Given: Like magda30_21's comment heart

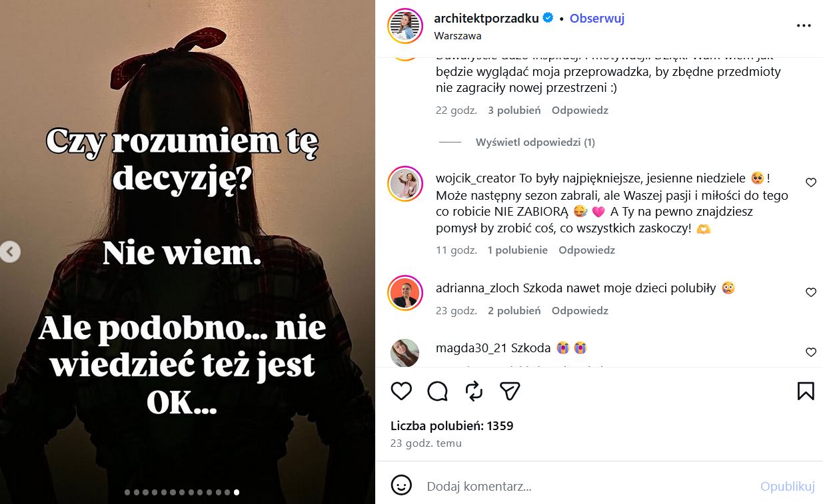Looking at the screenshot, I should coord(810,352).
